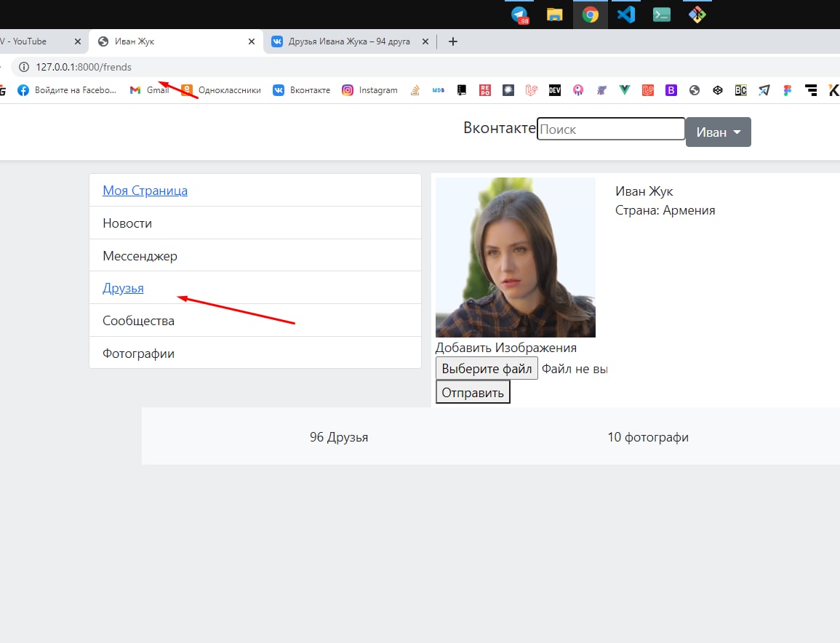Viewport: 840px width, 643px height.
Task: Open the BC bookmark icon
Action: point(741,90)
